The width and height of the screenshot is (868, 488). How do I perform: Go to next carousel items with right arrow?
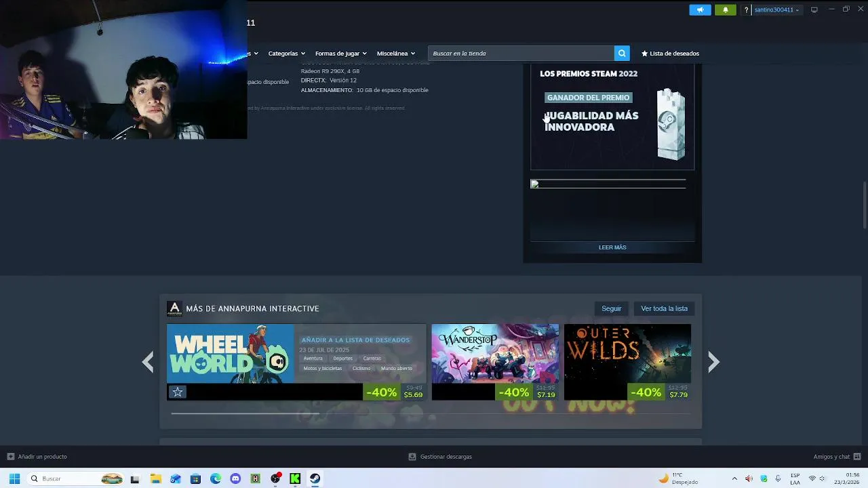point(713,362)
